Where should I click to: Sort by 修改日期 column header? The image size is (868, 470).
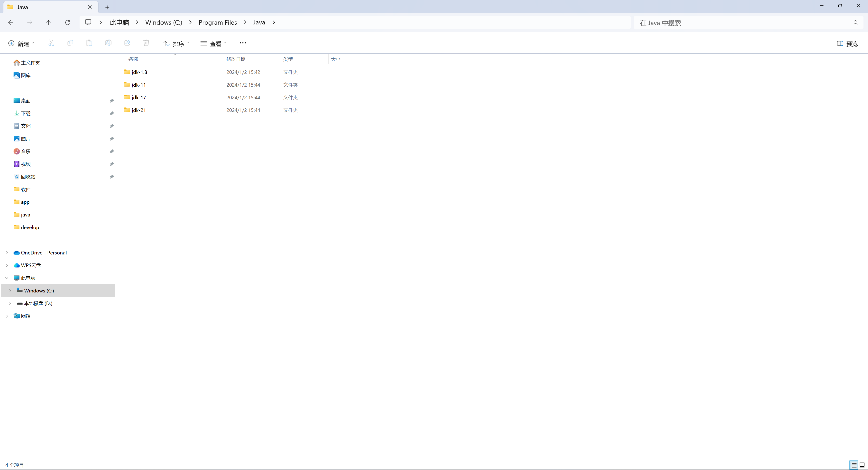pyautogui.click(x=236, y=59)
